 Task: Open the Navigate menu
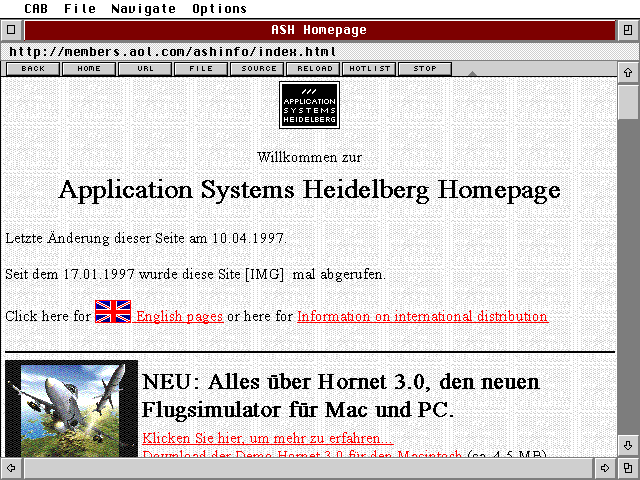(x=143, y=9)
